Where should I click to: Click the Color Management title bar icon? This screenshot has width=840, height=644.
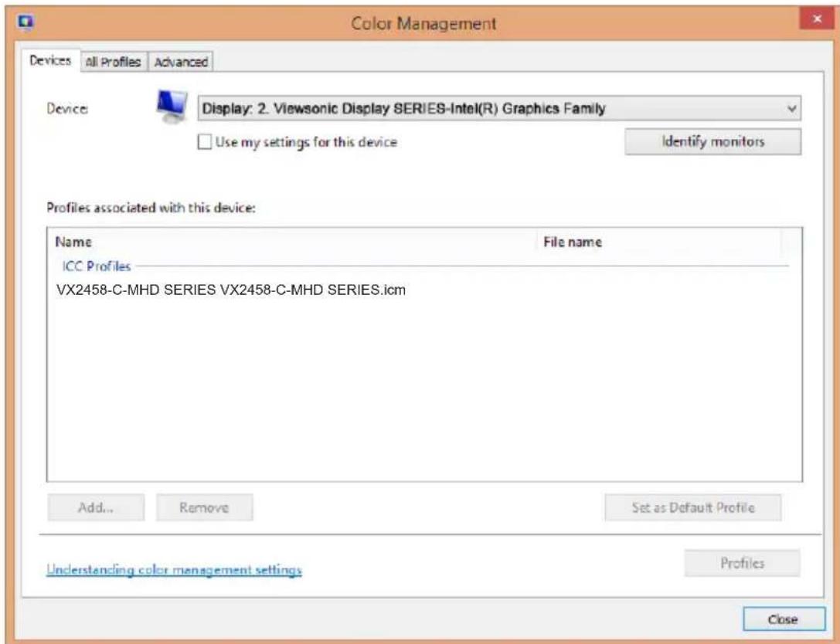click(26, 22)
